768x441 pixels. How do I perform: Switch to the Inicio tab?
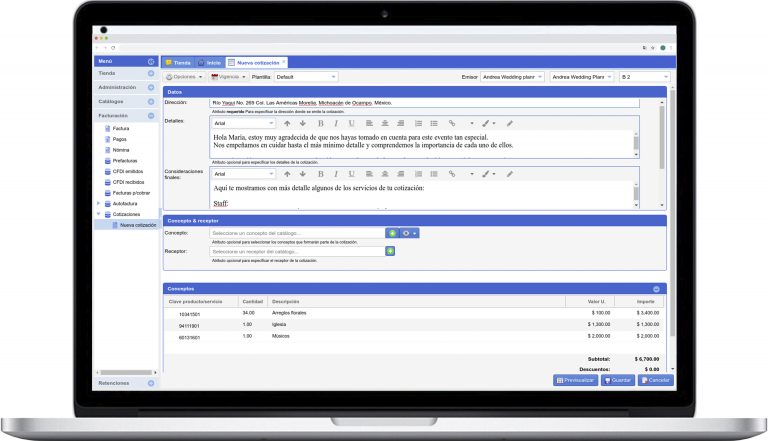[x=210, y=62]
